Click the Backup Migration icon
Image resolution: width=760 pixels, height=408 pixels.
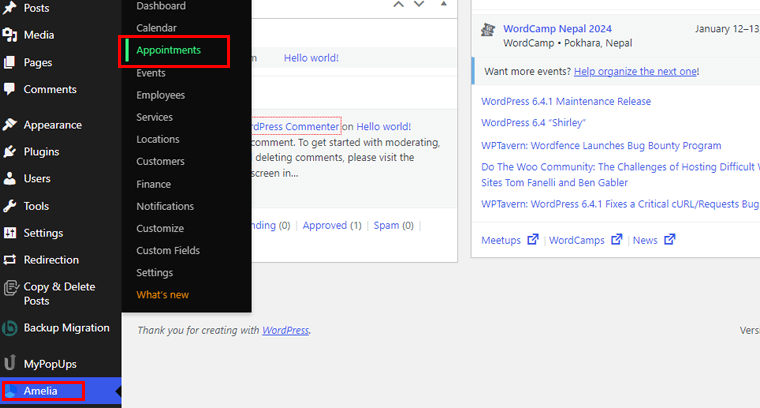coord(10,328)
